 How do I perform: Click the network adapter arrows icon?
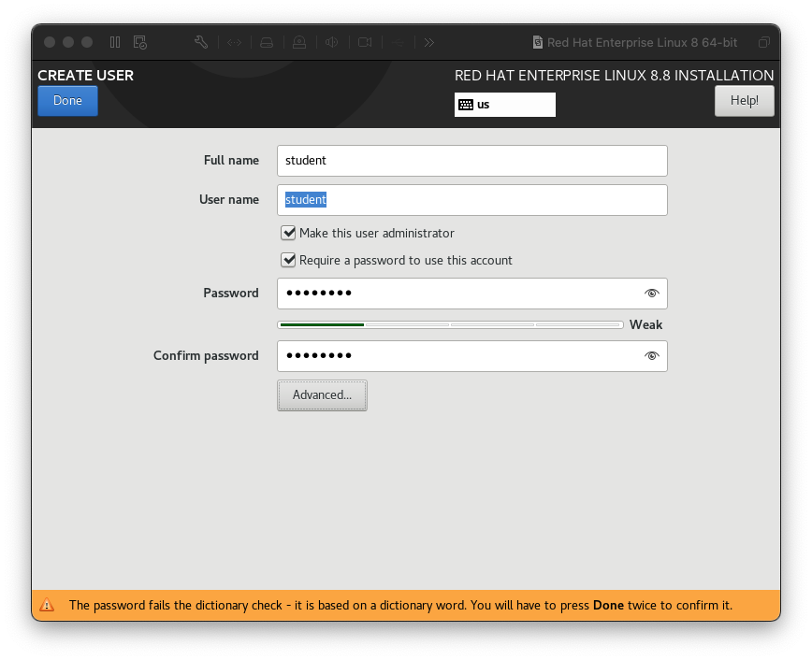[234, 42]
